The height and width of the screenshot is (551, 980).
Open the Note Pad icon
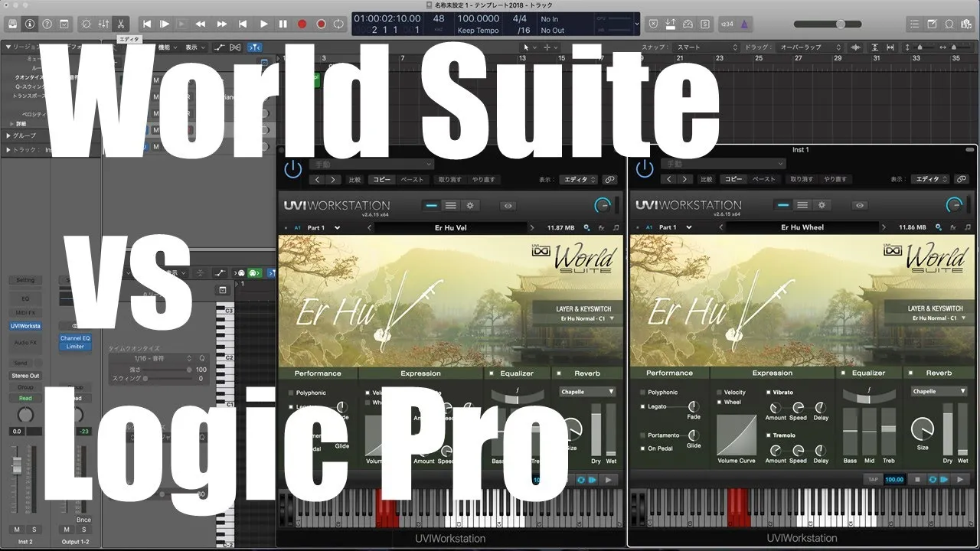point(933,24)
